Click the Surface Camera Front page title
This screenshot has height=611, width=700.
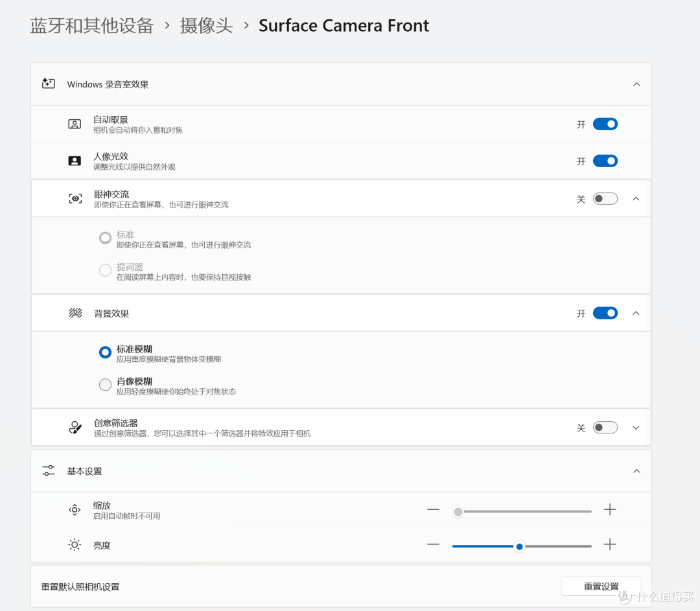click(x=344, y=25)
